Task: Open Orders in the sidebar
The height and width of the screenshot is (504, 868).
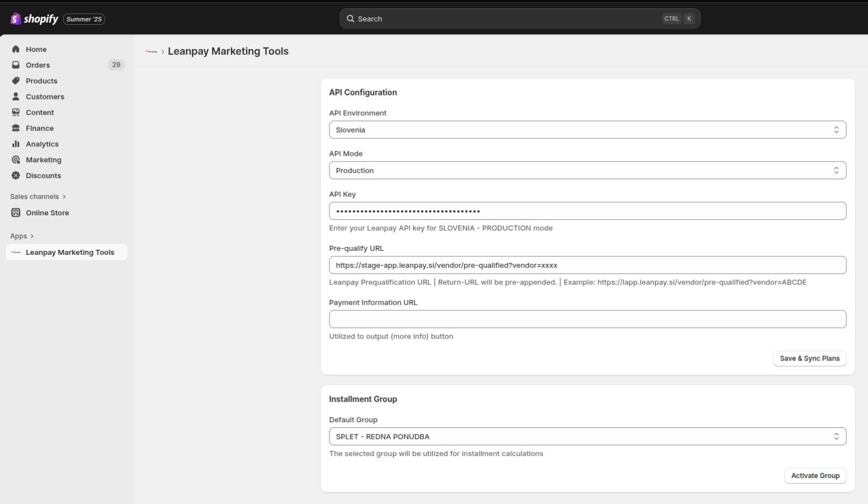Action: point(38,65)
